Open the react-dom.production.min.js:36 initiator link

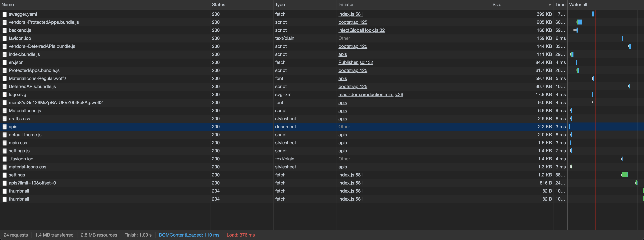tap(370, 94)
